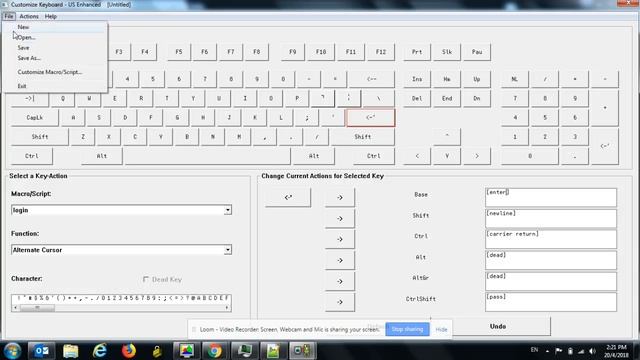Open Google Chrome from the taskbar
This screenshot has height=360, width=640.
[214, 351]
